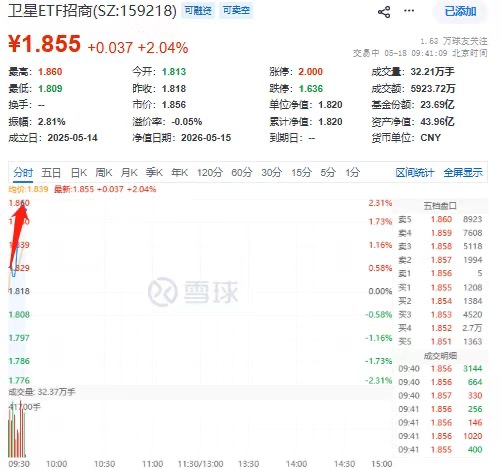Select the 卖4 order row at 1.859
The image size is (501, 470).
(x=440, y=233)
